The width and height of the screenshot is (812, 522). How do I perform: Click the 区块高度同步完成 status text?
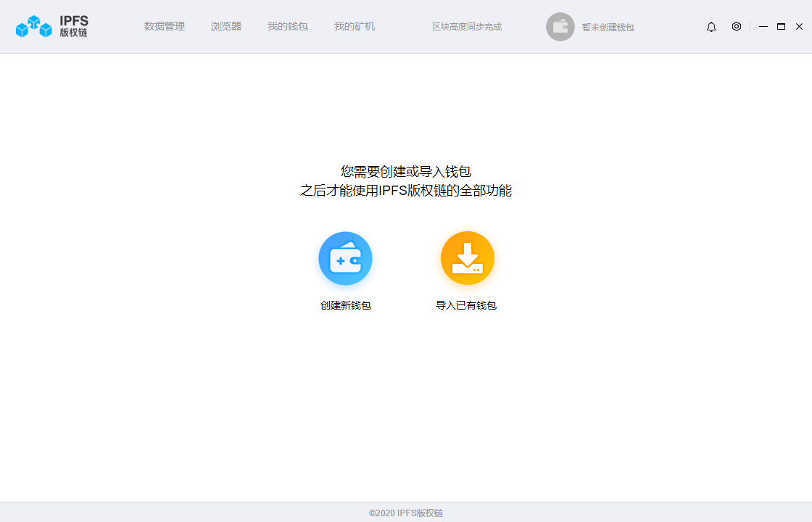[x=468, y=27]
